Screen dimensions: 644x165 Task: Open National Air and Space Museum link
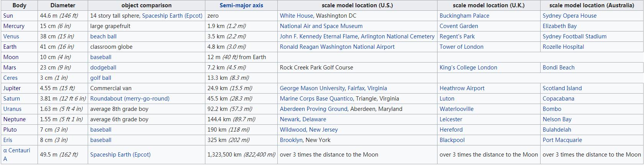pyautogui.click(x=321, y=26)
